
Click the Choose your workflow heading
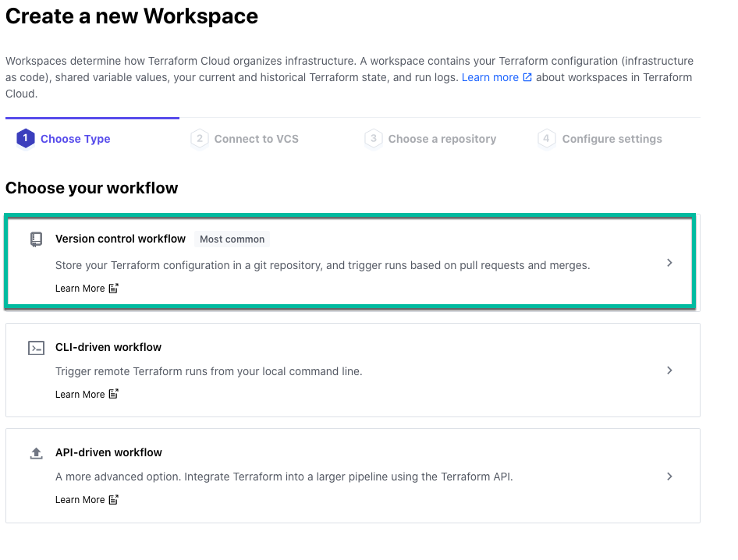coord(92,188)
